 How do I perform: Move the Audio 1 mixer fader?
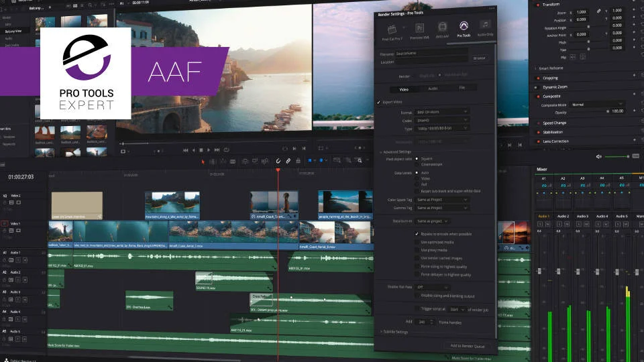539,271
